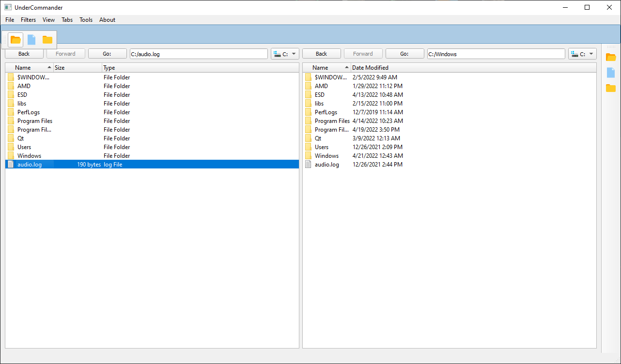The image size is (621, 364).
Task: Open the Filters menu
Action: click(28, 20)
